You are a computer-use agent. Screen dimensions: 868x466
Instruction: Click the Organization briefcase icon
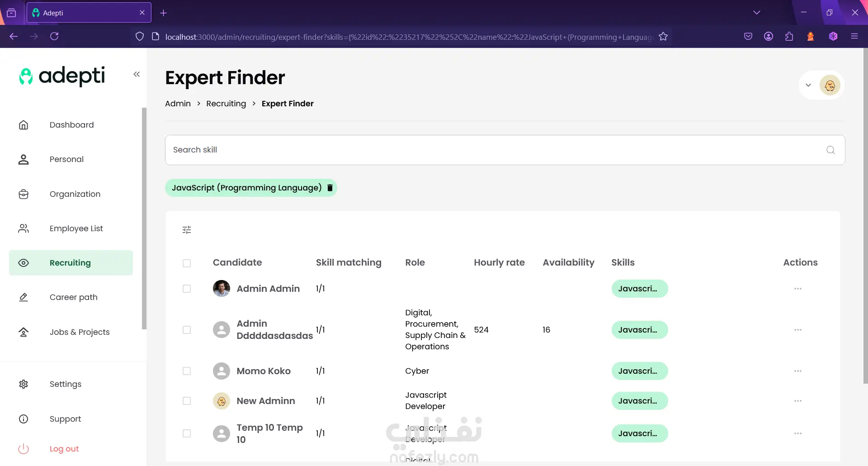[x=24, y=194]
